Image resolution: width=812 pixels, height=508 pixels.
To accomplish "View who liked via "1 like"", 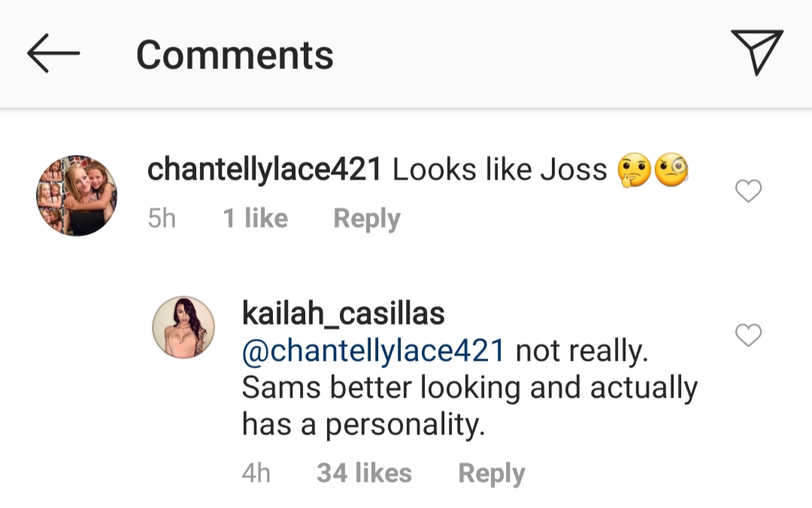I will (256, 219).
